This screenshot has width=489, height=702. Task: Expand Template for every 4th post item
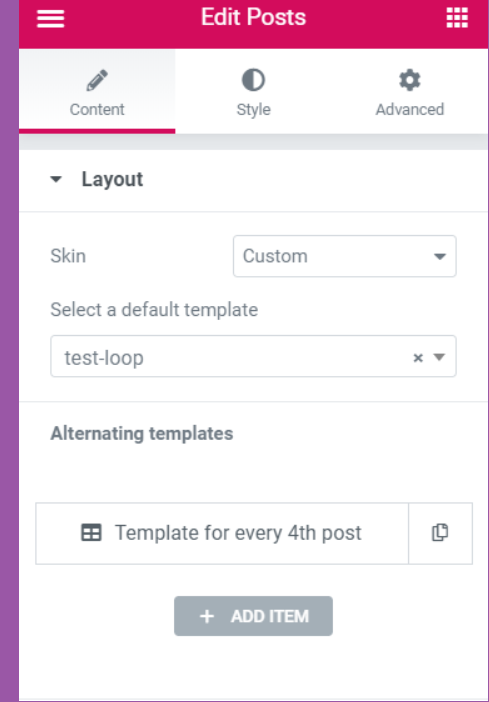(222, 533)
